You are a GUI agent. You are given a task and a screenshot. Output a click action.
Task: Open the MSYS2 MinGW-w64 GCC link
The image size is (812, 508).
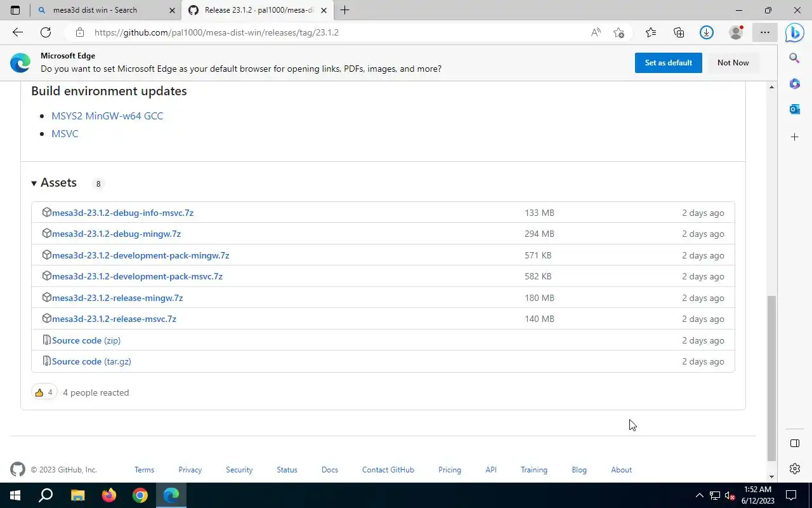click(x=107, y=116)
